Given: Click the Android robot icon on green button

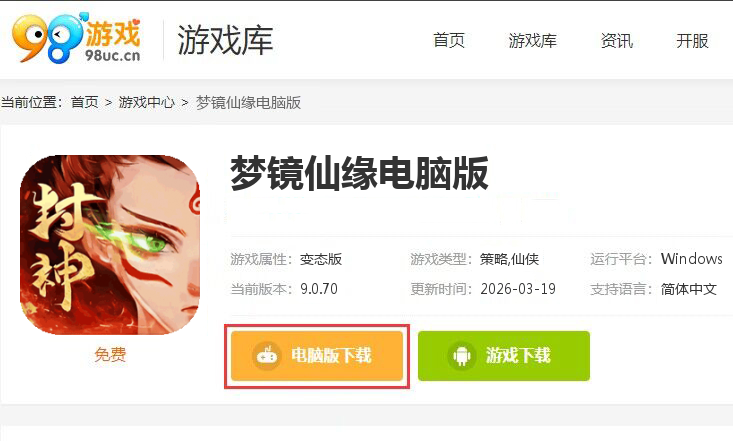Looking at the screenshot, I should pyautogui.click(x=462, y=356).
